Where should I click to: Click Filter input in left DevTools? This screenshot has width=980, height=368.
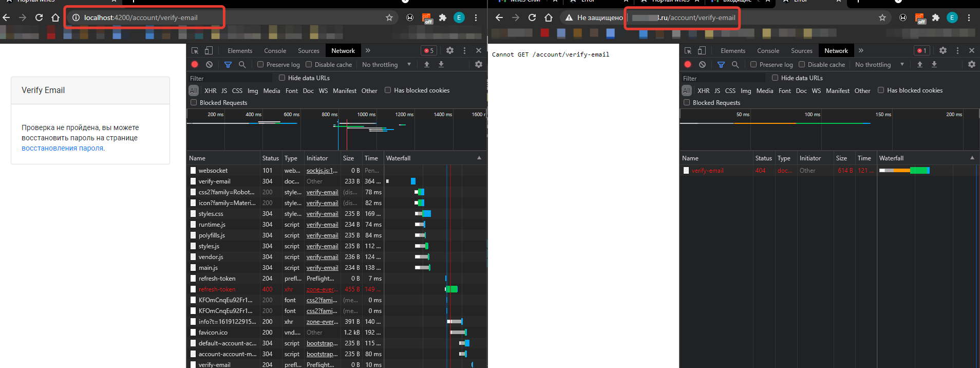(230, 78)
